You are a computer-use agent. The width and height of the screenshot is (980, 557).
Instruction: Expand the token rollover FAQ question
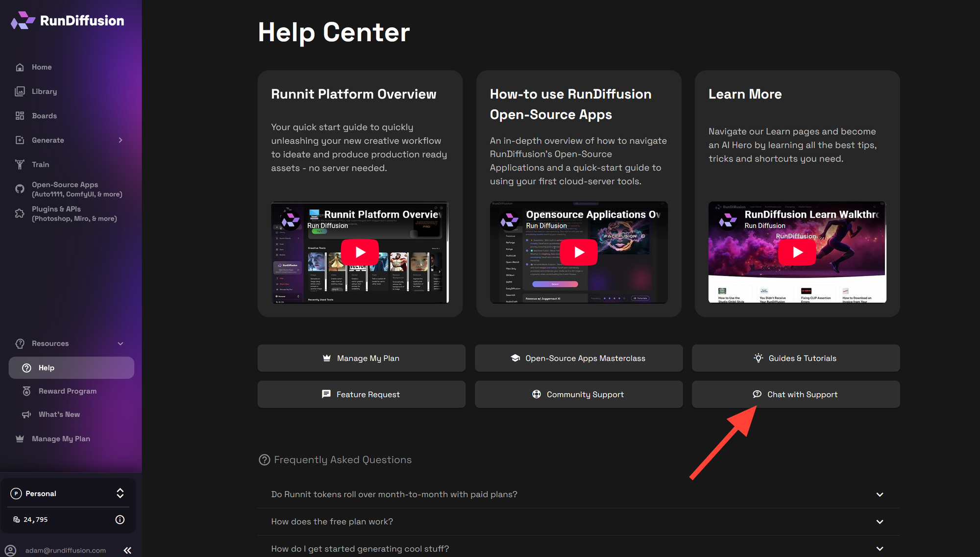pyautogui.click(x=579, y=495)
